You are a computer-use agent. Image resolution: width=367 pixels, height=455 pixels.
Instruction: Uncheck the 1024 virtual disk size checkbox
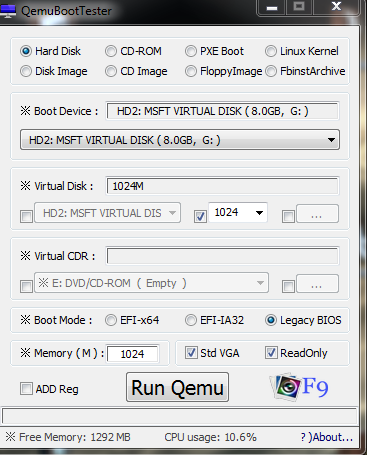coord(200,216)
